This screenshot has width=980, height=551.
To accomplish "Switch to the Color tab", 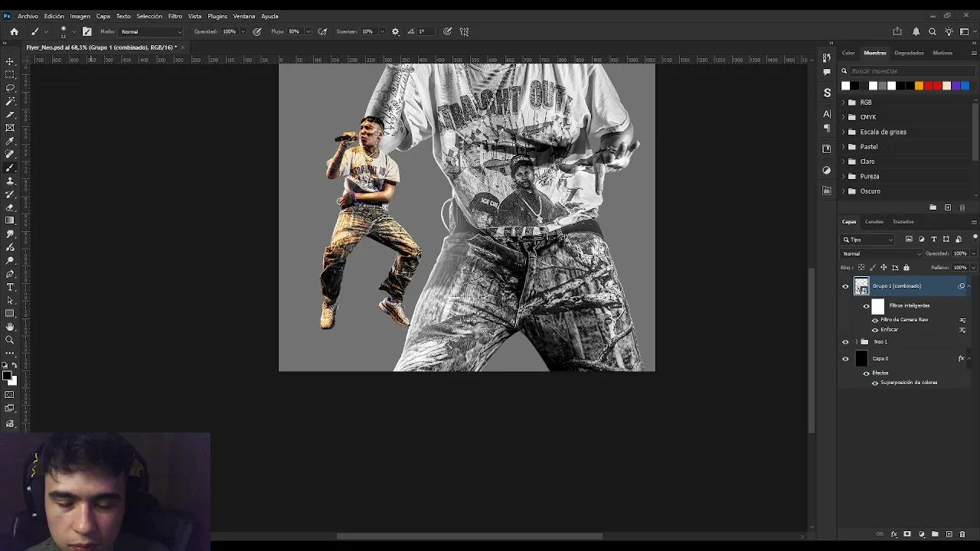I will point(848,53).
